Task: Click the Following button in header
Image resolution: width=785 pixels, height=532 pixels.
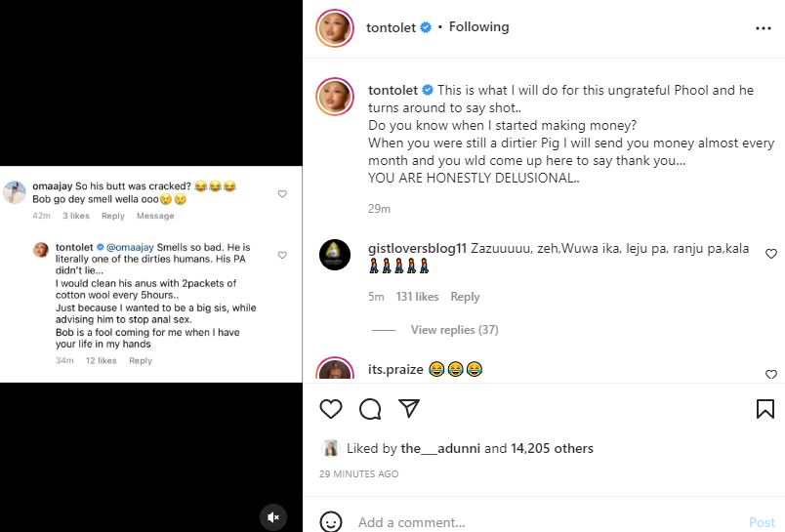Action: pos(478,27)
